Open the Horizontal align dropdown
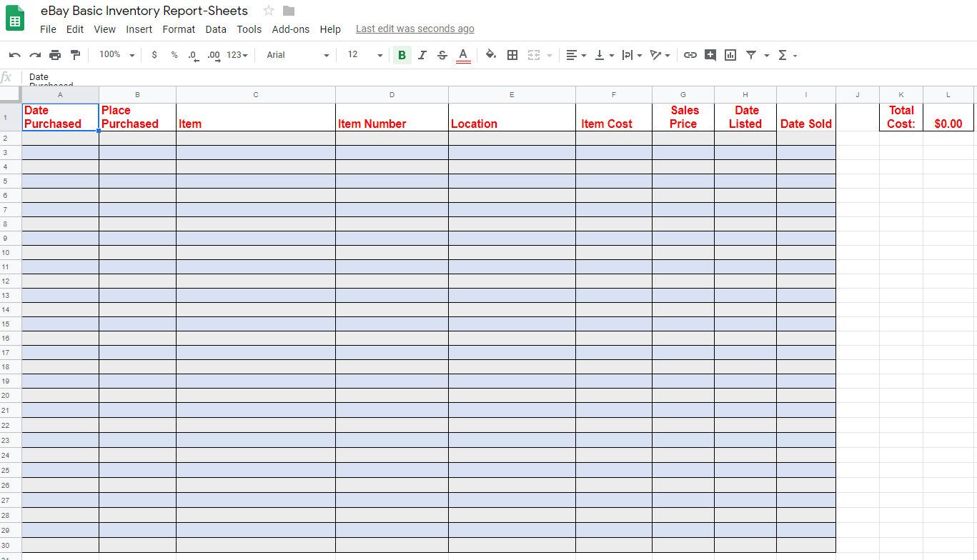 point(575,55)
